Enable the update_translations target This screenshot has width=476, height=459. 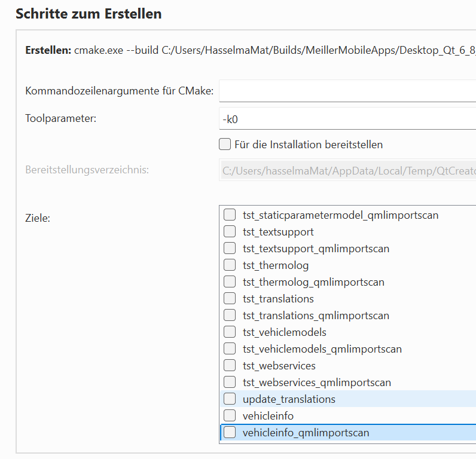(230, 399)
